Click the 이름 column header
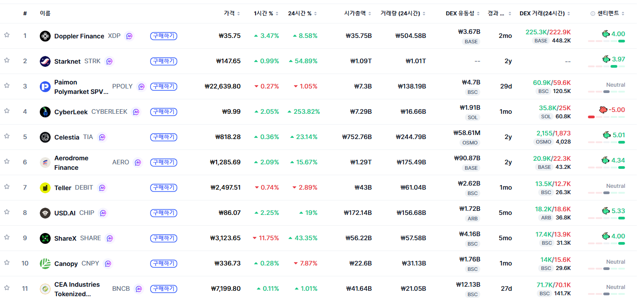The height and width of the screenshot is (298, 644). point(45,14)
